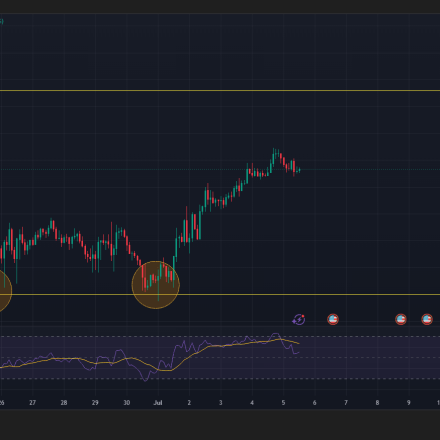Screen dimensions: 440x440
Task: Click the '30' date label on time axis
Action: (127, 403)
